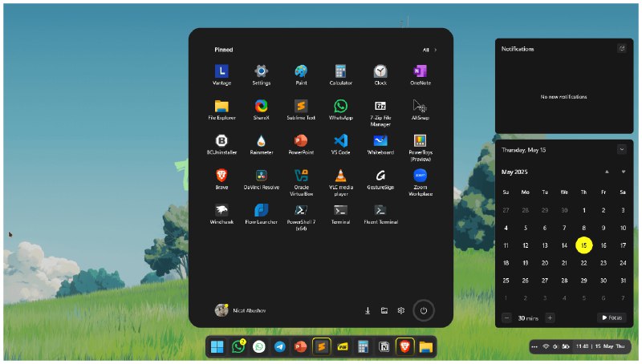Open Nicat Abushov user profile
This screenshot has height=364, width=642.
click(x=240, y=310)
